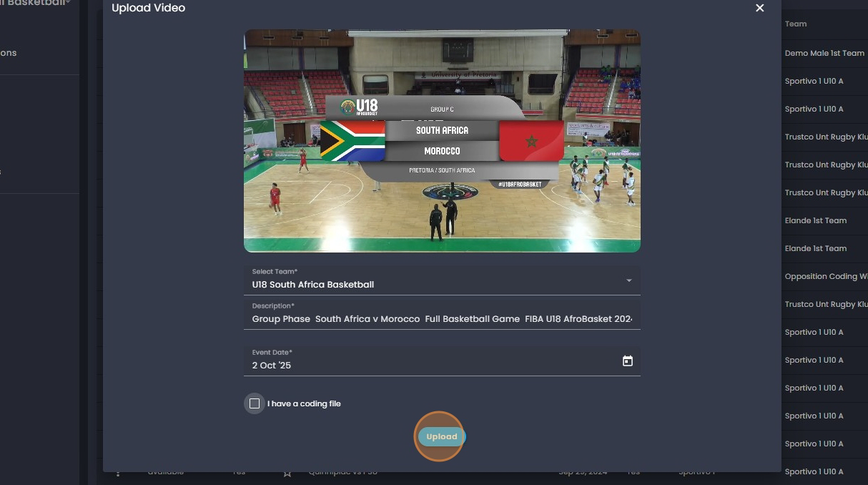Click the basketball game video preview thumbnail
Image resolution: width=868 pixels, height=485 pixels.
tap(442, 141)
